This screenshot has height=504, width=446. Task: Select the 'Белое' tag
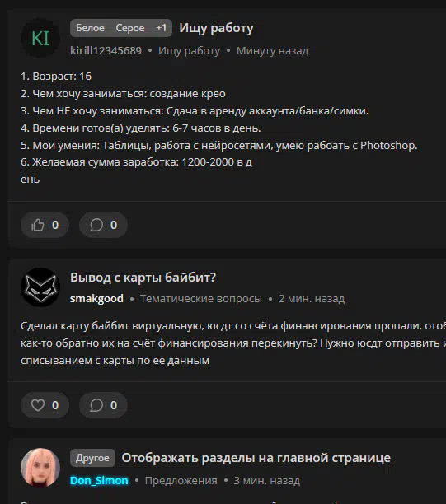pyautogui.click(x=90, y=28)
